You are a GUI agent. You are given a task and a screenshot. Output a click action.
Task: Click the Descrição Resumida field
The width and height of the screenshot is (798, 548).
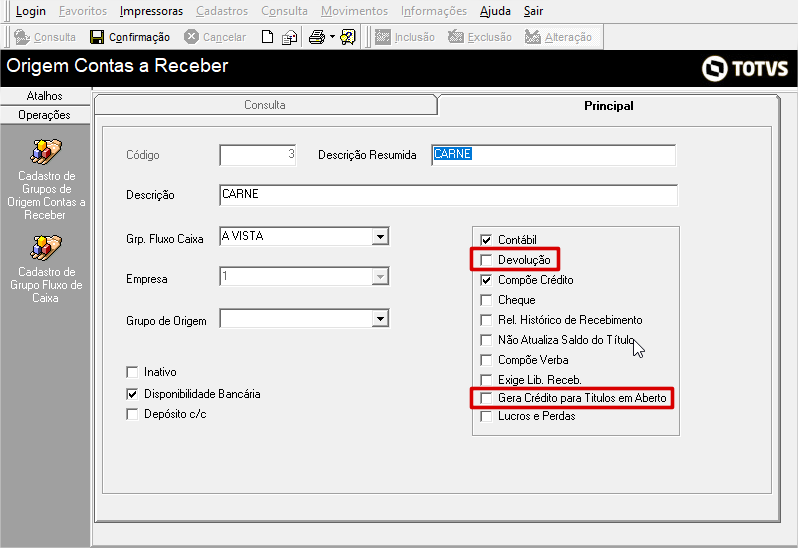(x=553, y=155)
